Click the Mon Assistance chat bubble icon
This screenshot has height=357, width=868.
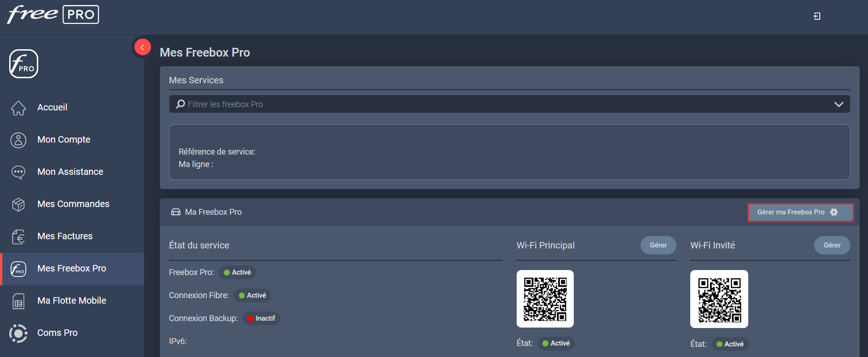(18, 172)
